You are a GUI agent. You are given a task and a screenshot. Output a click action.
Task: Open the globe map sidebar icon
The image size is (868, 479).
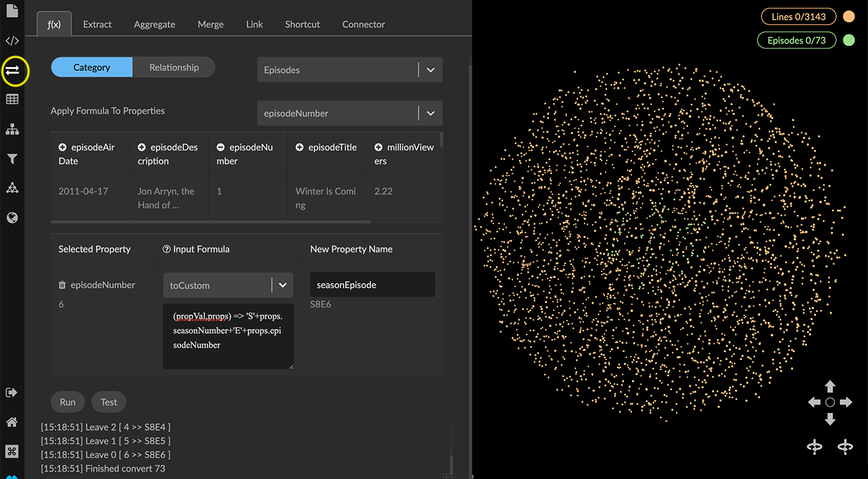point(12,217)
